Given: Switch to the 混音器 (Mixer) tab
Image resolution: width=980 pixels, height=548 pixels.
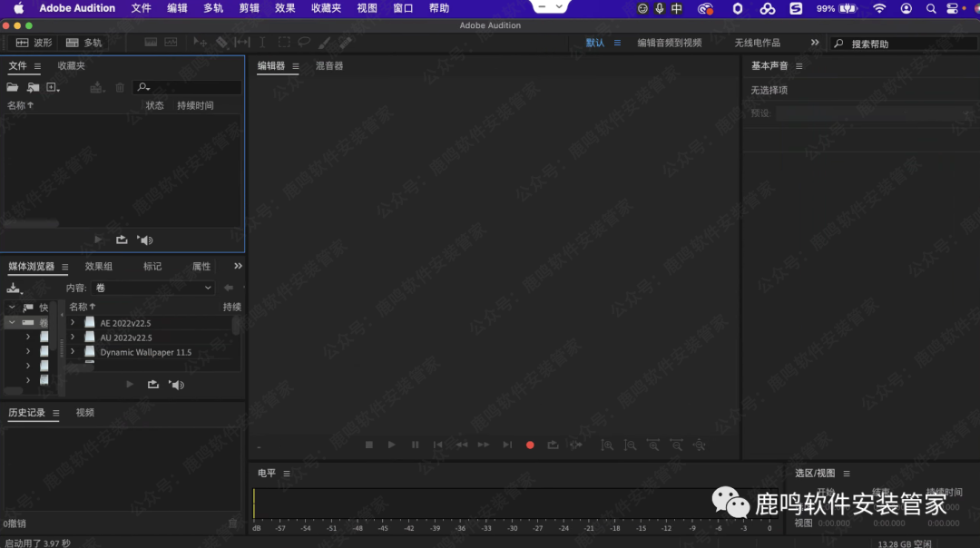Looking at the screenshot, I should click(x=329, y=66).
